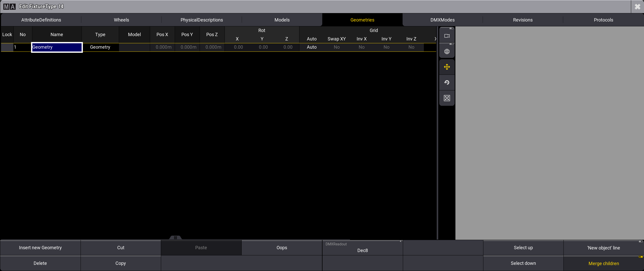Click the splitter handle above the Paste button
644x271 pixels.
[175, 238]
